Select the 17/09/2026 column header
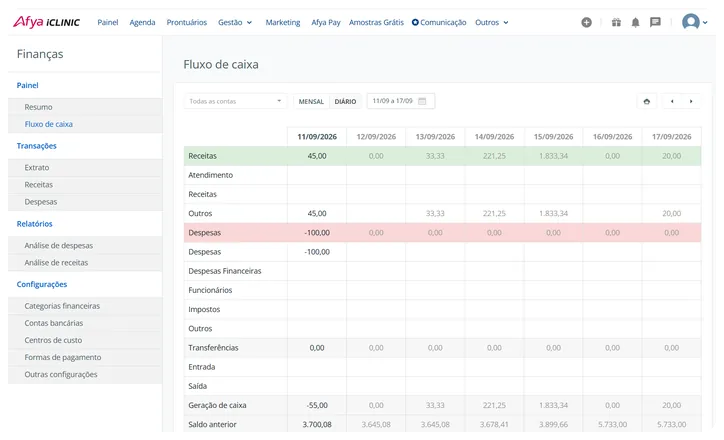This screenshot has width=724, height=440. 671,137
